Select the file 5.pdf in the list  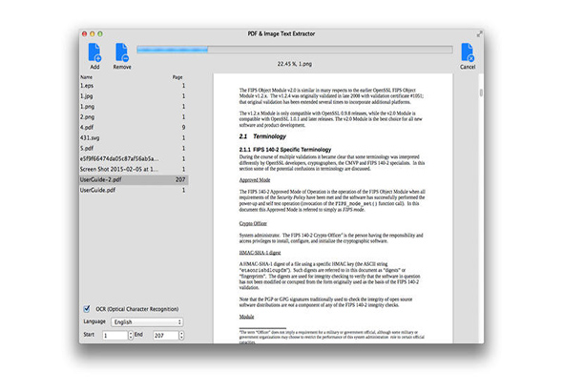134,148
